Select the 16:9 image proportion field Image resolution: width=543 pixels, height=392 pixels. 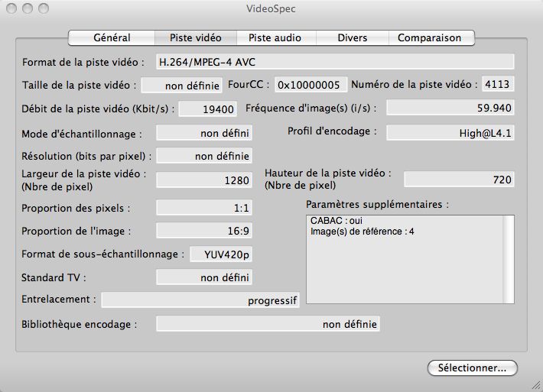(204, 231)
